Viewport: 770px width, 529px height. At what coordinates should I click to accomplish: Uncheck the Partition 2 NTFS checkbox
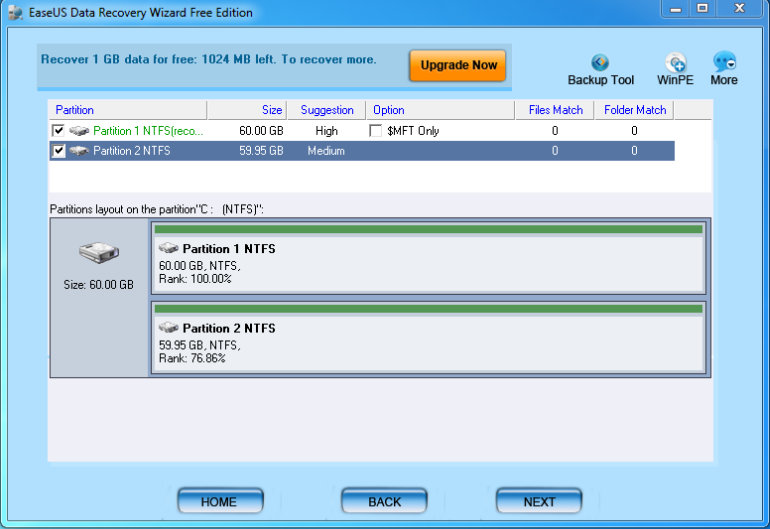point(58,151)
